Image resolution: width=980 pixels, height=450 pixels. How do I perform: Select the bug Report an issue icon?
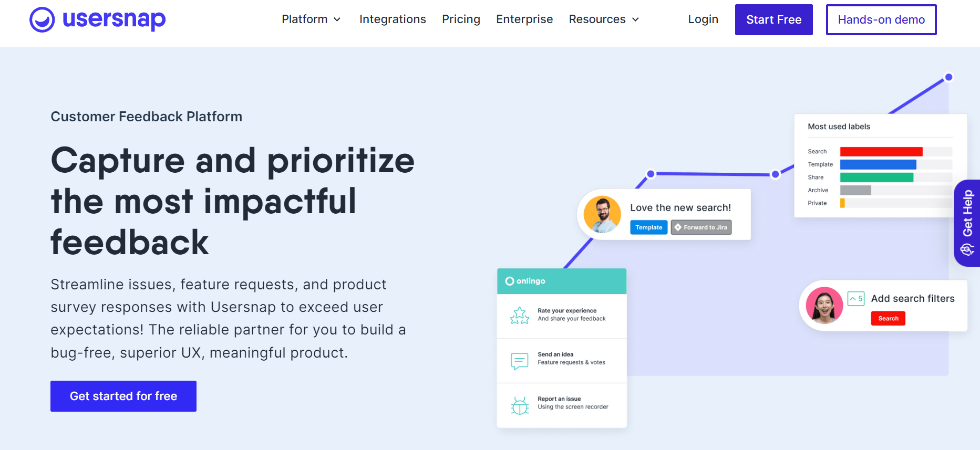pyautogui.click(x=519, y=405)
